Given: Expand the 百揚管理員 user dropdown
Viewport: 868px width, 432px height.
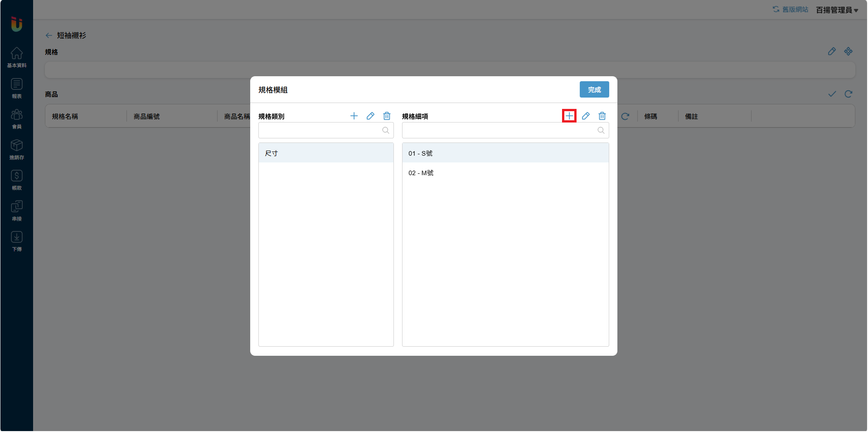Looking at the screenshot, I should 837,10.
